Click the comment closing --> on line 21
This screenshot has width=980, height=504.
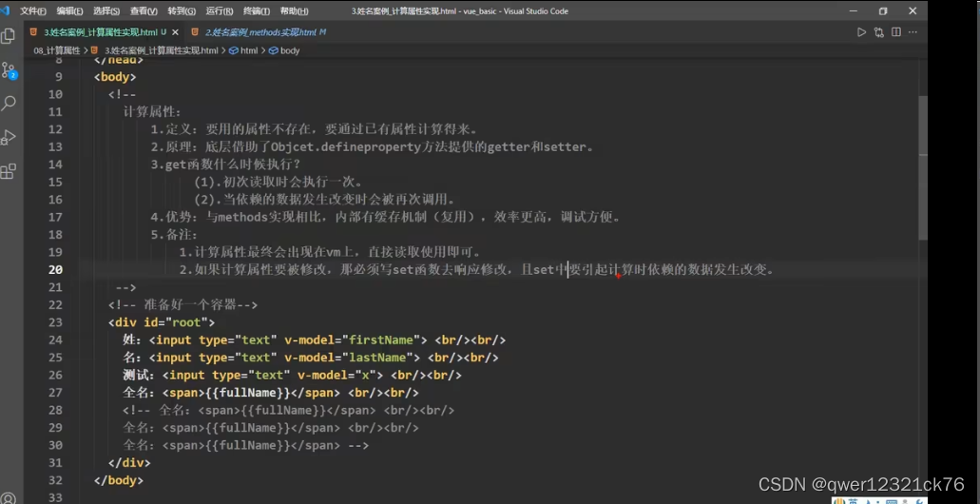125,287
